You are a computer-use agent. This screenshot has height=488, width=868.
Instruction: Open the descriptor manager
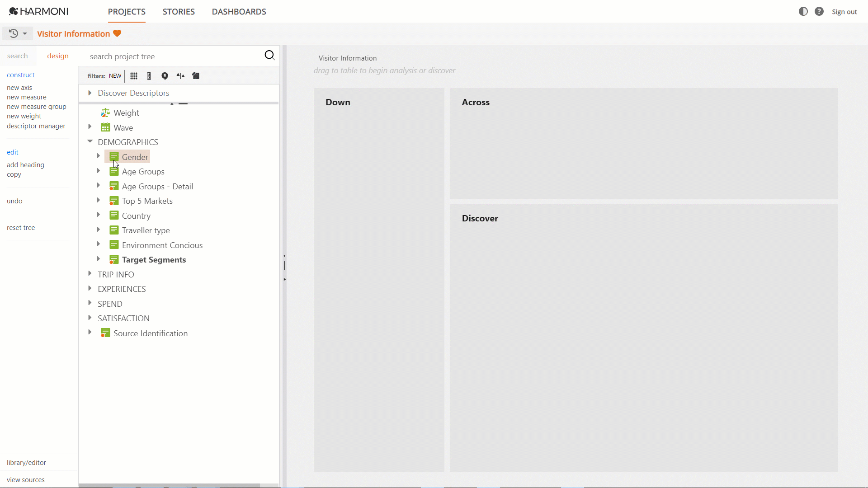[36, 126]
